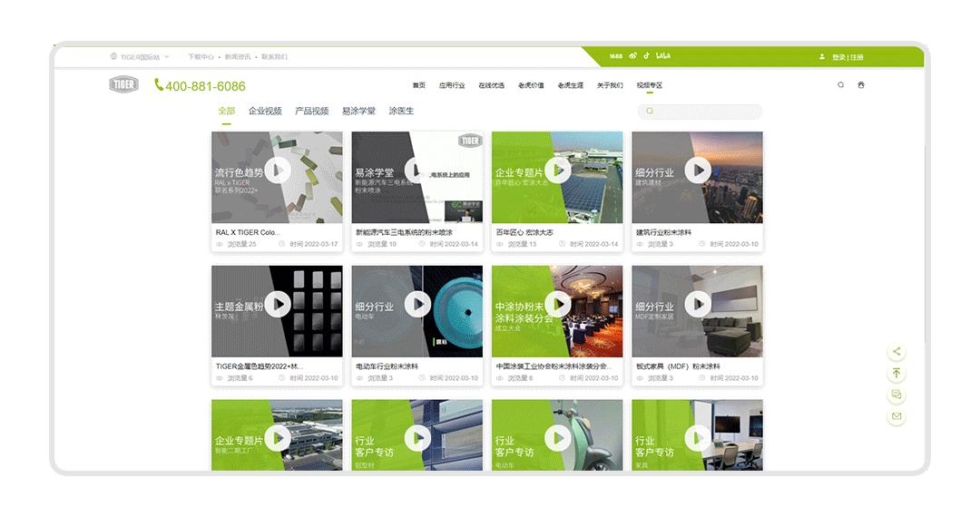Click the 登录 | 注册 link
The height and width of the screenshot is (507, 980).
(847, 57)
